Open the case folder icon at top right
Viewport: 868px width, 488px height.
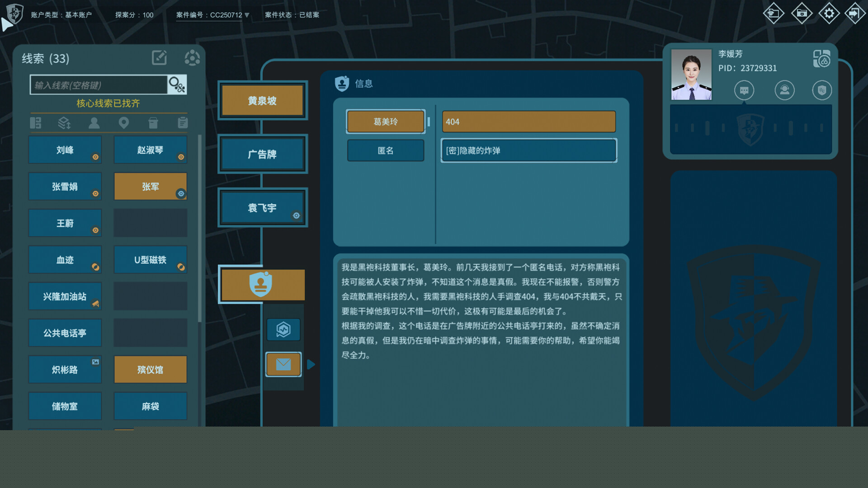pyautogui.click(x=802, y=14)
